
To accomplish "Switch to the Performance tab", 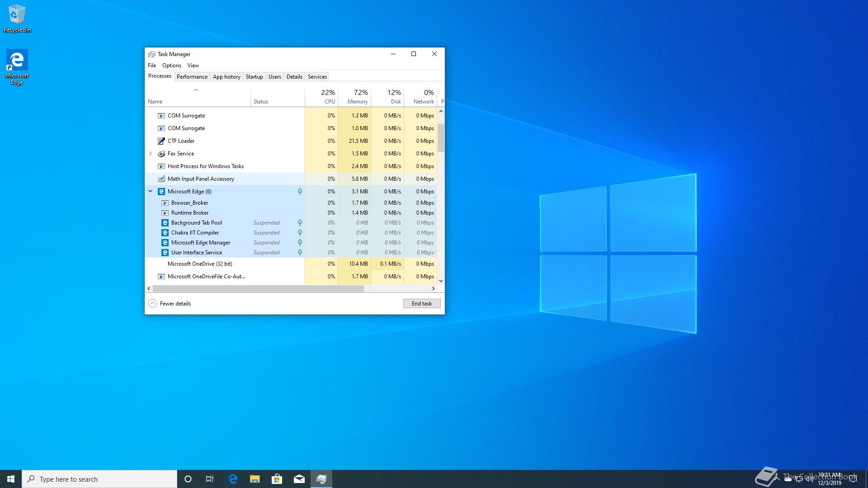I will (x=192, y=77).
